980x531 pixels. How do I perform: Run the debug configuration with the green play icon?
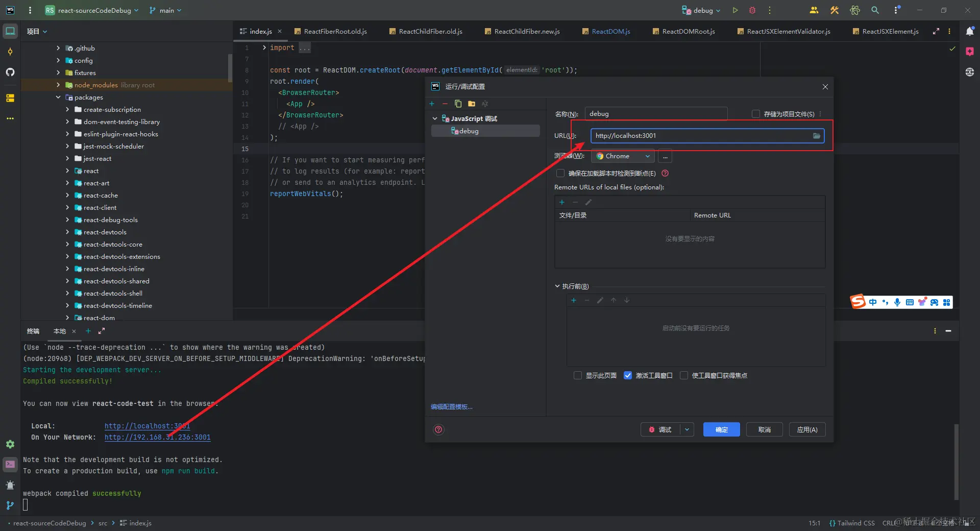click(x=735, y=10)
